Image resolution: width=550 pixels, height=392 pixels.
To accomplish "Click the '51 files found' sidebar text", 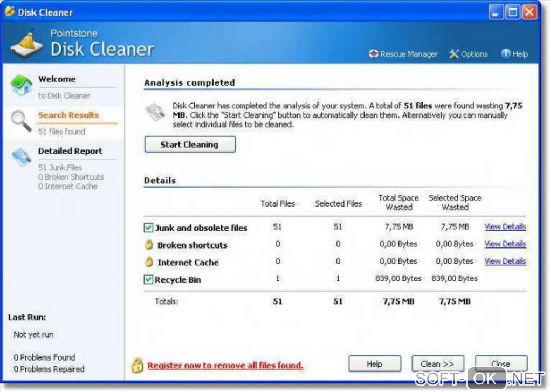I will (x=61, y=132).
